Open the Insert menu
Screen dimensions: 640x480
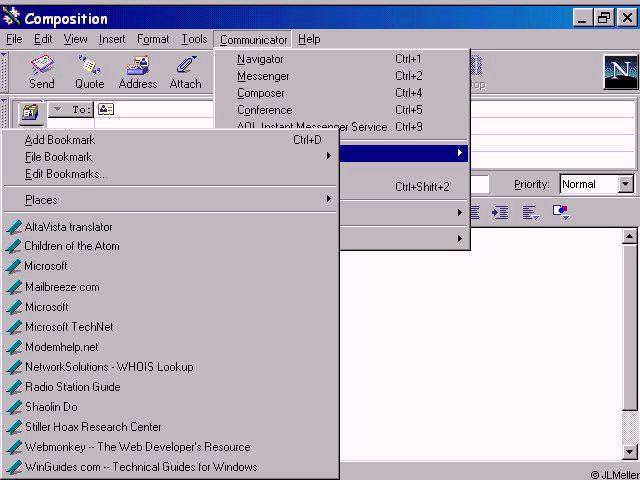tap(112, 39)
